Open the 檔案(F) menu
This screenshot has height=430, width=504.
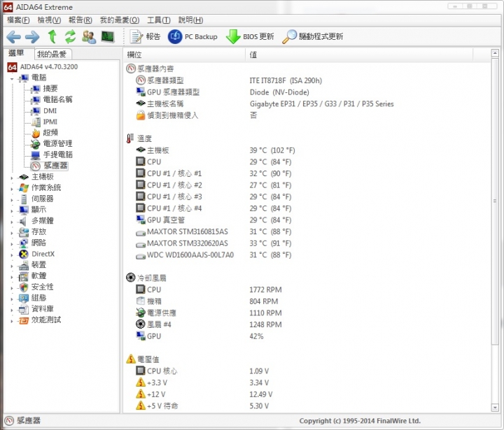point(18,20)
